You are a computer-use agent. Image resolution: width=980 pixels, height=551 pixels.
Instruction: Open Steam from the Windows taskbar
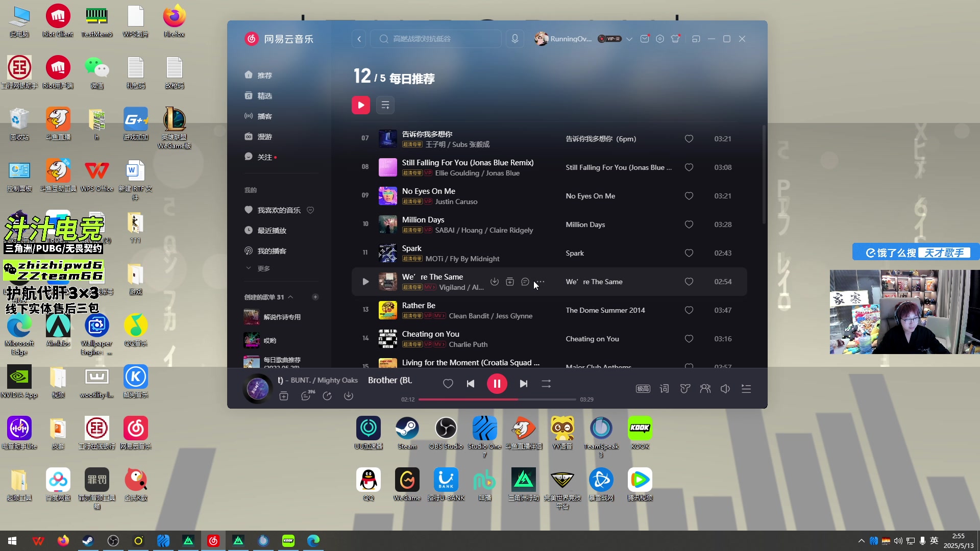tap(88, 541)
